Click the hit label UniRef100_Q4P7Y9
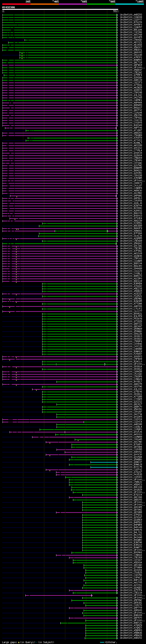 point(131,608)
